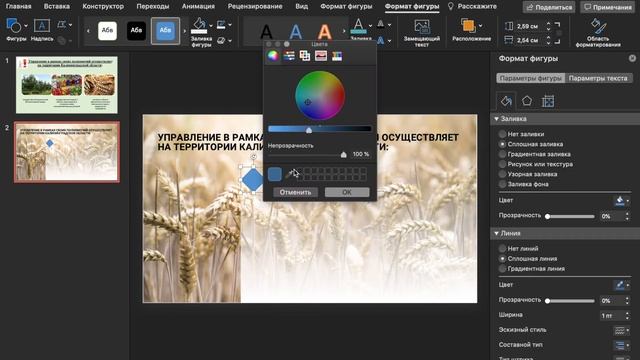Viewport: 640px width, 360px height.
Task: Choose the orange WordArt A style
Action: tap(324, 31)
